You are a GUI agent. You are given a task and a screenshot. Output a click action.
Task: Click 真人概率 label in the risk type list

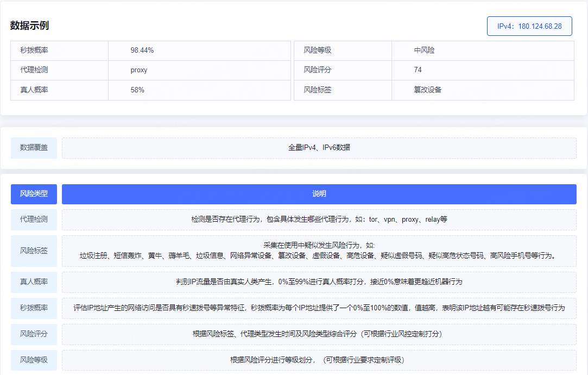click(34, 282)
